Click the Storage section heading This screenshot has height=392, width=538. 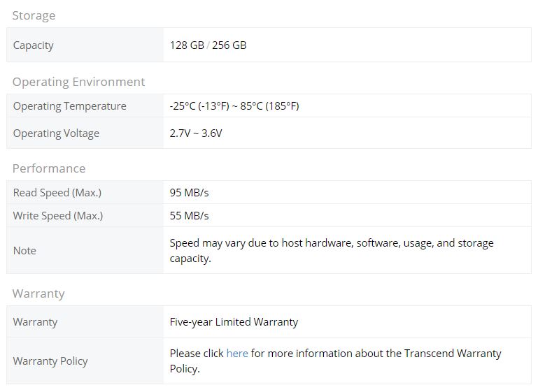34,15
